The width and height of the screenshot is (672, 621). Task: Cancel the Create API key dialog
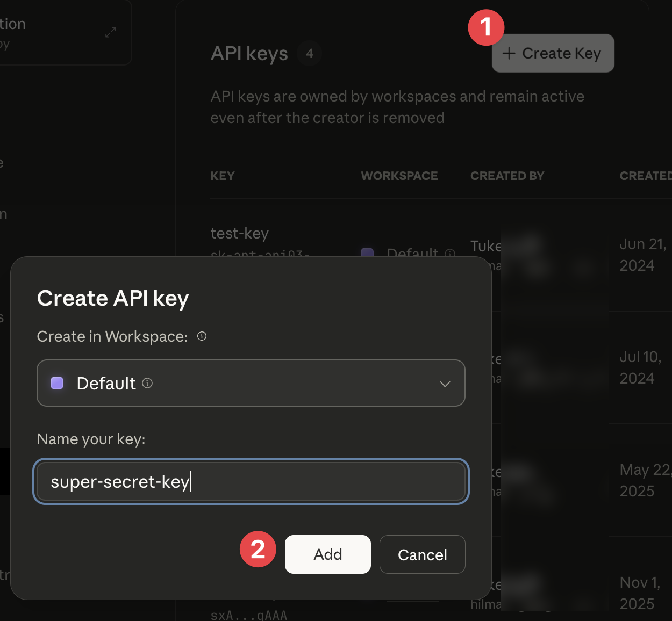click(x=423, y=554)
